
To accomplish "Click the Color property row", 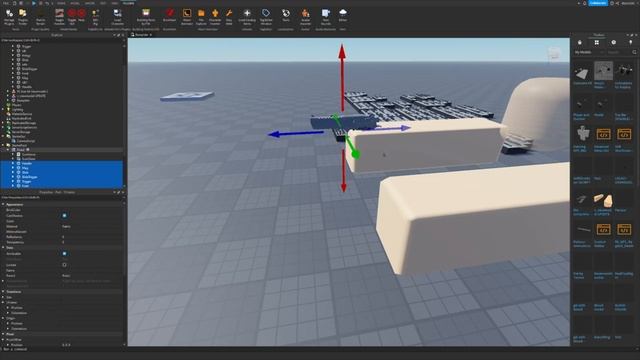I will pyautogui.click(x=62, y=221).
